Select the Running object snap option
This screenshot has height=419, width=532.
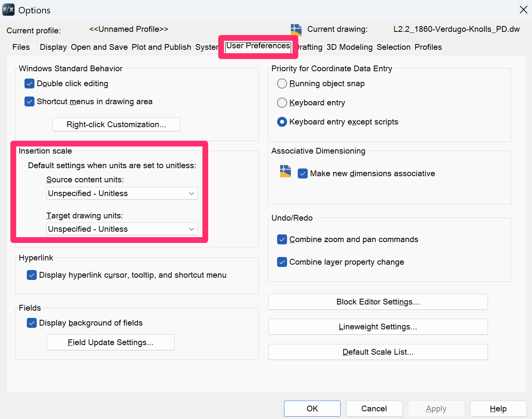[282, 83]
